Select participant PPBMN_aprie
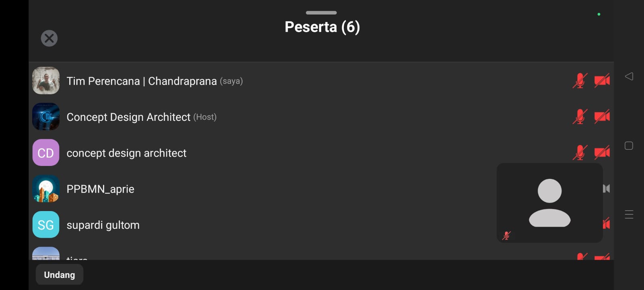This screenshot has height=290, width=644. (100, 189)
